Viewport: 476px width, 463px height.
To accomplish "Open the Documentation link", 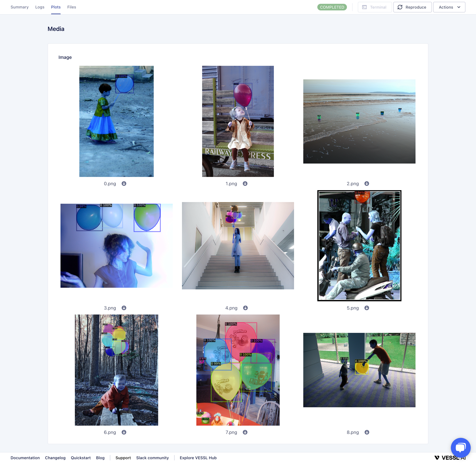I will pyautogui.click(x=25, y=458).
